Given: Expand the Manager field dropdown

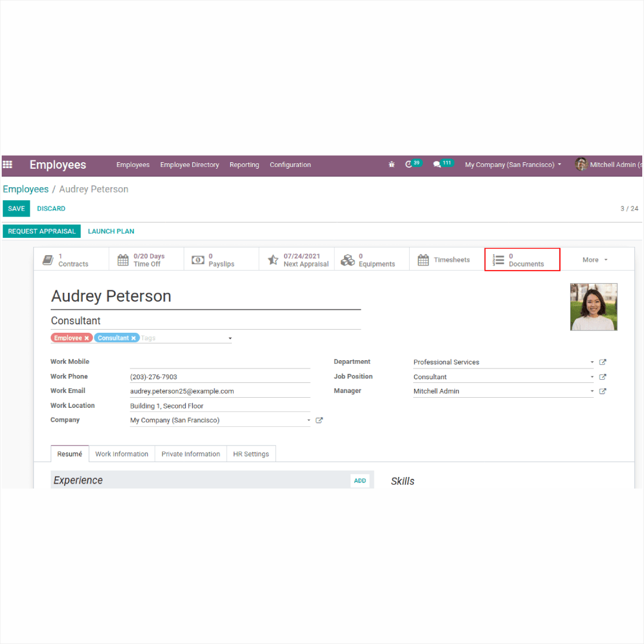Looking at the screenshot, I should (592, 391).
